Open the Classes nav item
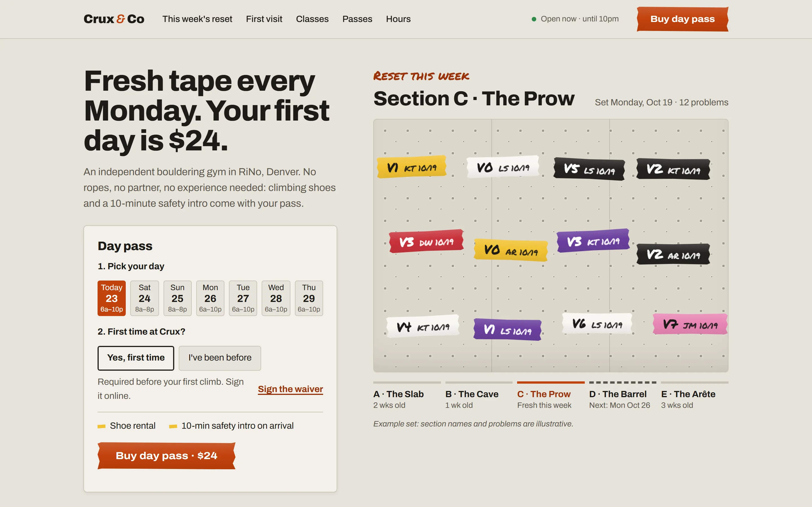812x507 pixels. (312, 19)
